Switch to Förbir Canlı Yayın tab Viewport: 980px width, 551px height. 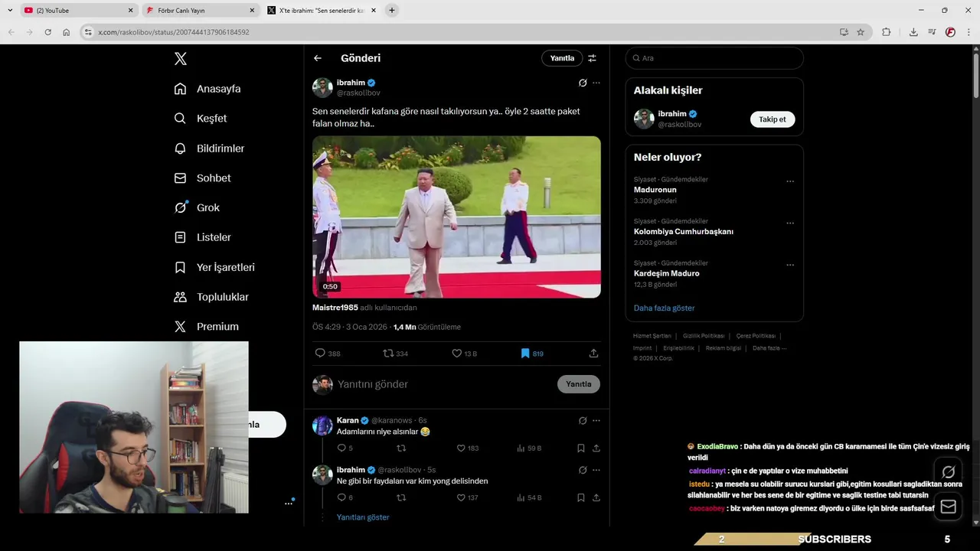click(x=199, y=11)
